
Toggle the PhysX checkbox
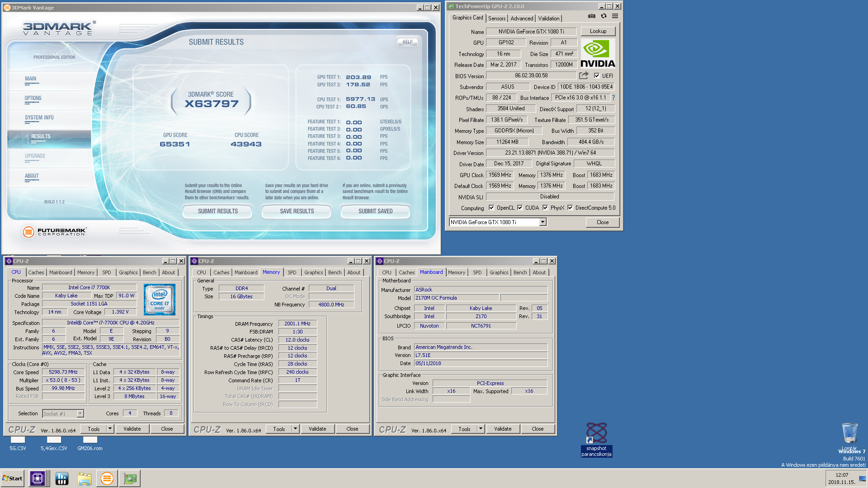tap(545, 208)
